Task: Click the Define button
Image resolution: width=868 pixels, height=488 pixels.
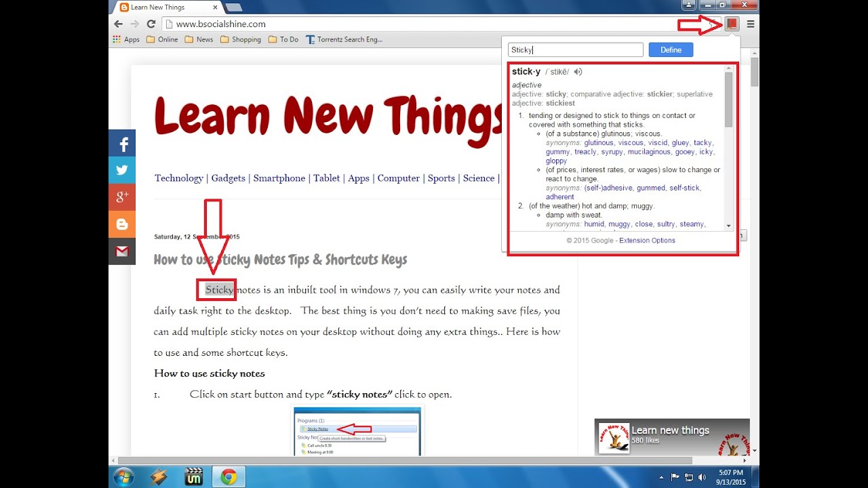Action: (671, 49)
